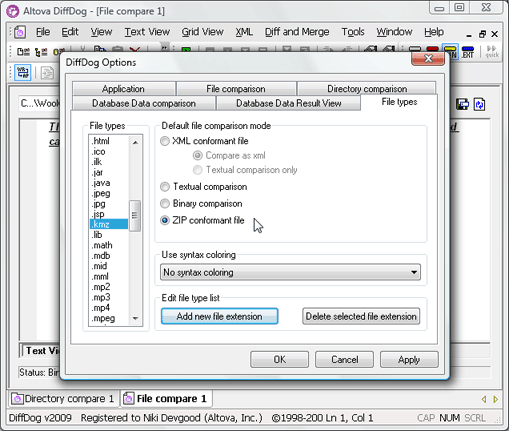Image resolution: width=509 pixels, height=431 pixels.
Task: Click the file types list scrollbar thumb
Action: [135, 216]
